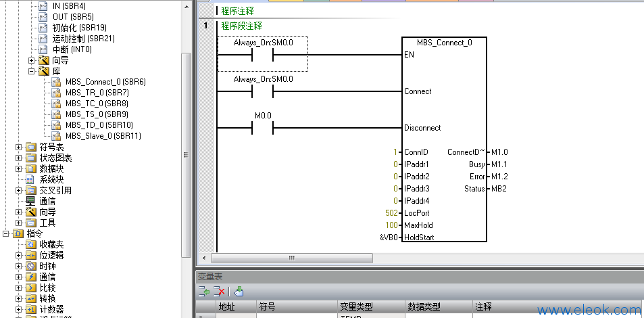Click the 程序段注释 network comment line

coord(241,26)
